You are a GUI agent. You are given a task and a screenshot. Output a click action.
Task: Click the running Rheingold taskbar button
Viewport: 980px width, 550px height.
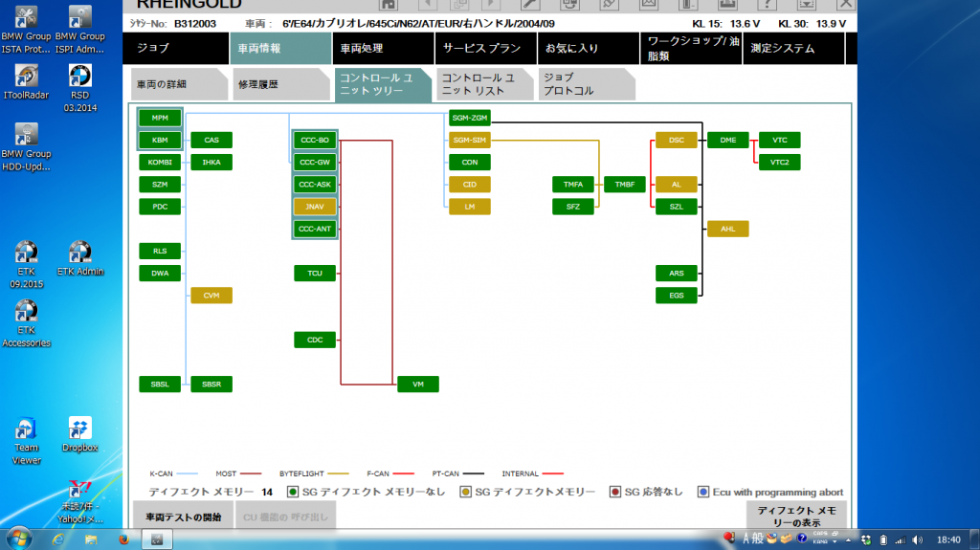(157, 539)
